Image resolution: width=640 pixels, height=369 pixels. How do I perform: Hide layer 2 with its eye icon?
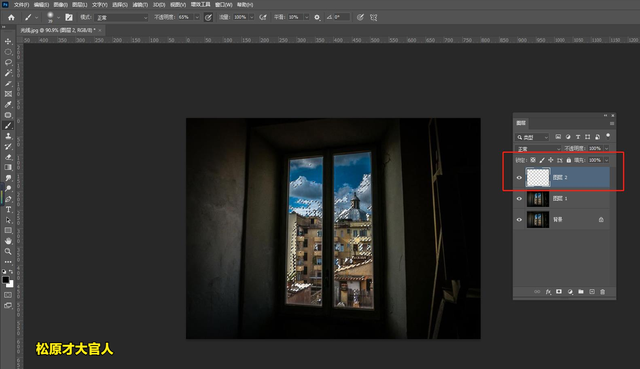[519, 178]
